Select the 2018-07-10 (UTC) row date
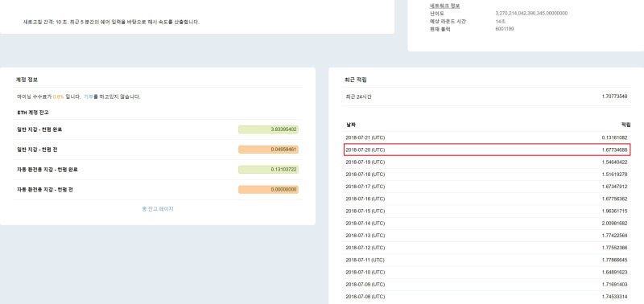This screenshot has height=304, width=644. coord(365,273)
